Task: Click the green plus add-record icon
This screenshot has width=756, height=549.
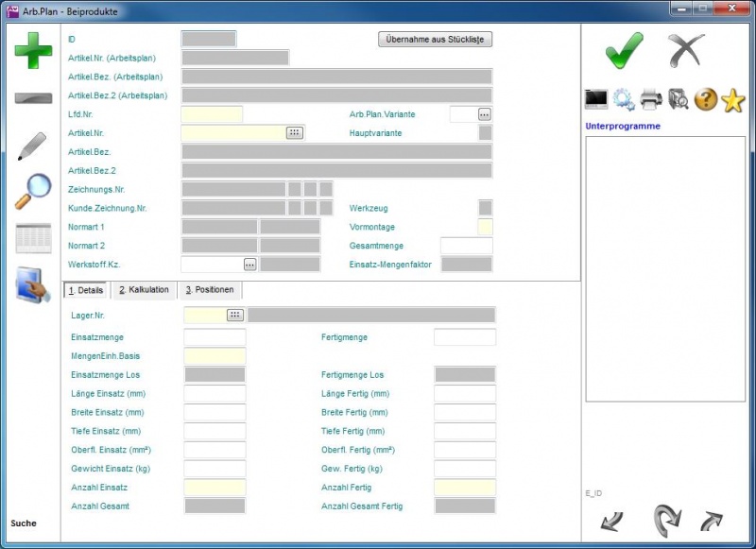Action: (x=33, y=49)
